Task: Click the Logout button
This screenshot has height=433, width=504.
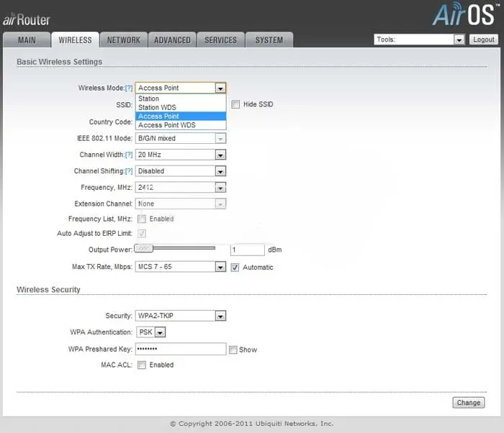Action: pos(484,40)
